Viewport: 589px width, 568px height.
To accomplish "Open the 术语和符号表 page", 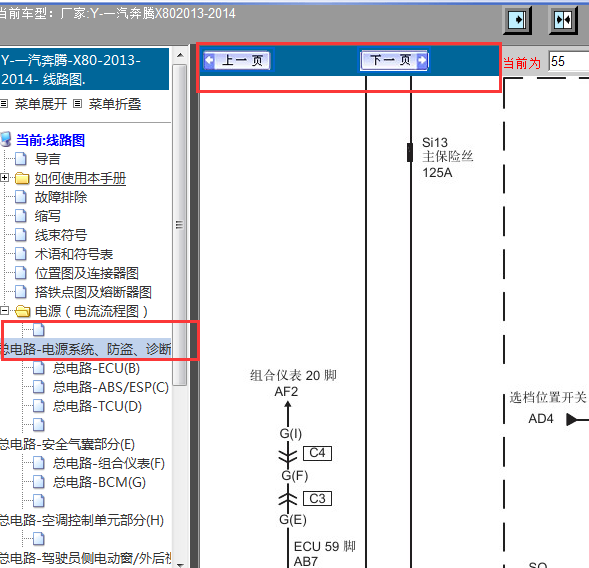I will [74, 254].
